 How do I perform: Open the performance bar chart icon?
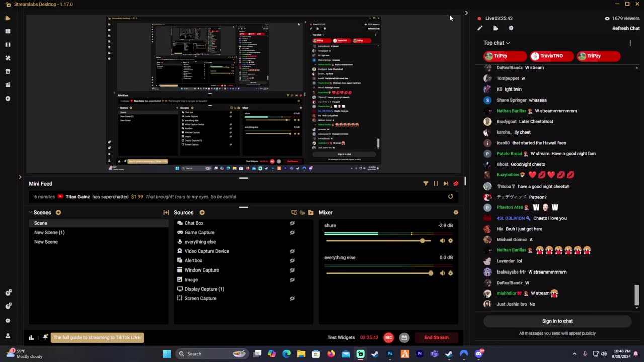(31, 338)
